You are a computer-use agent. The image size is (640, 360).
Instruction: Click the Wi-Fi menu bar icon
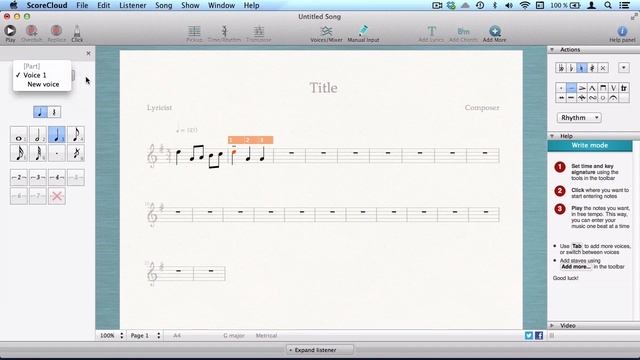pyautogui.click(x=524, y=5)
